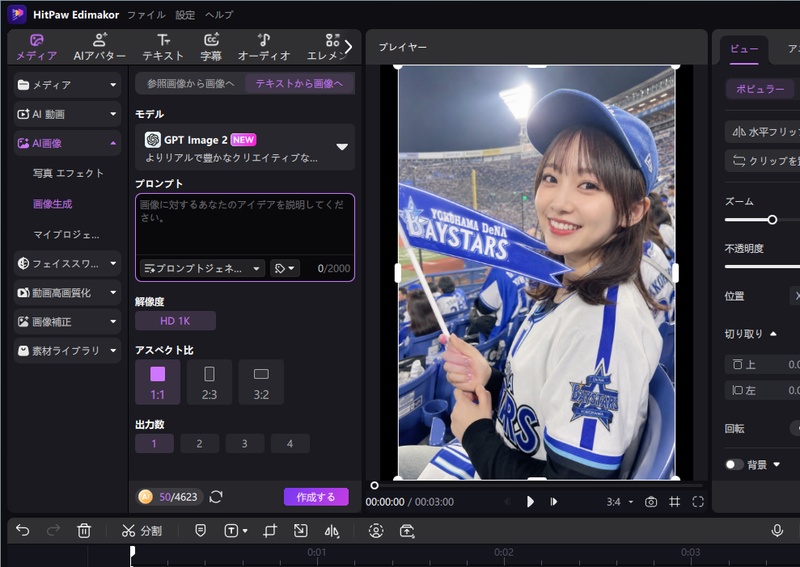Expand the AI 動画 sidebar section
This screenshot has width=800, height=567.
(67, 114)
